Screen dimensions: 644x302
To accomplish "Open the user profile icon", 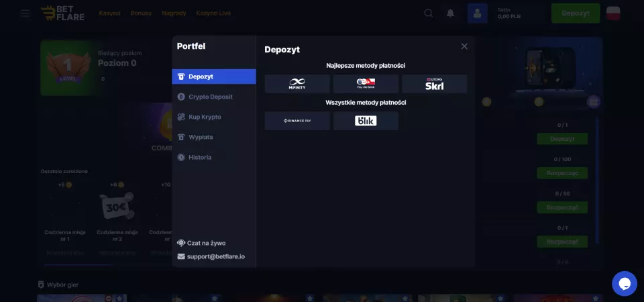I will (x=477, y=13).
